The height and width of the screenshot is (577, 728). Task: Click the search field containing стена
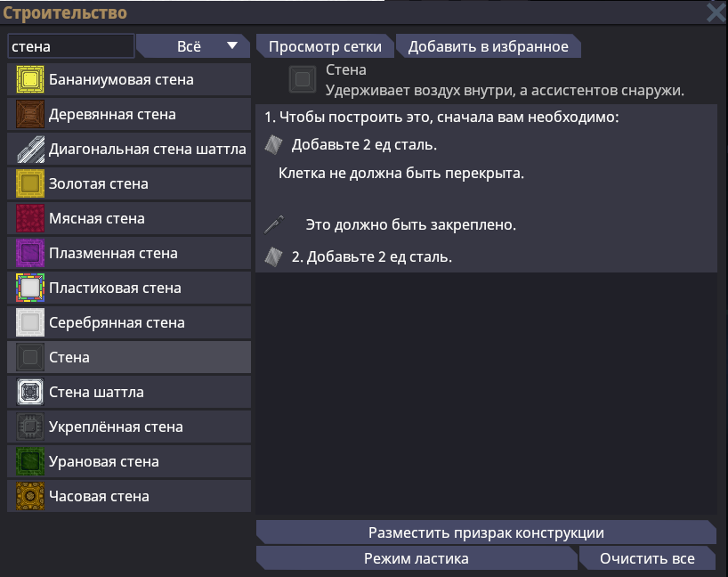click(71, 46)
